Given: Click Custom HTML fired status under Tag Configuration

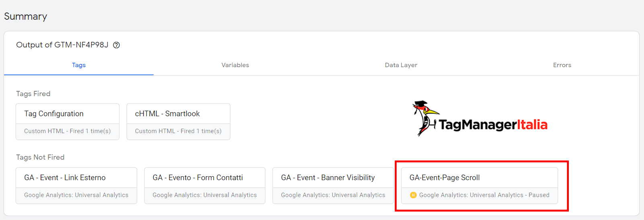Looking at the screenshot, I should pos(68,131).
